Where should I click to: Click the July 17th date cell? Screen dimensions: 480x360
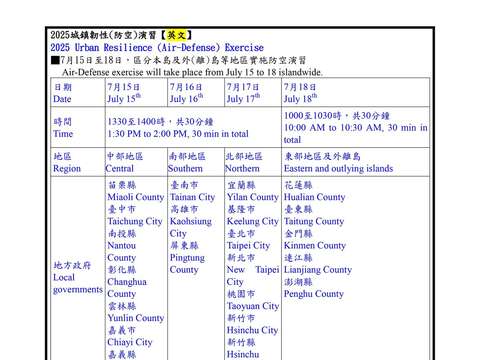click(x=253, y=92)
